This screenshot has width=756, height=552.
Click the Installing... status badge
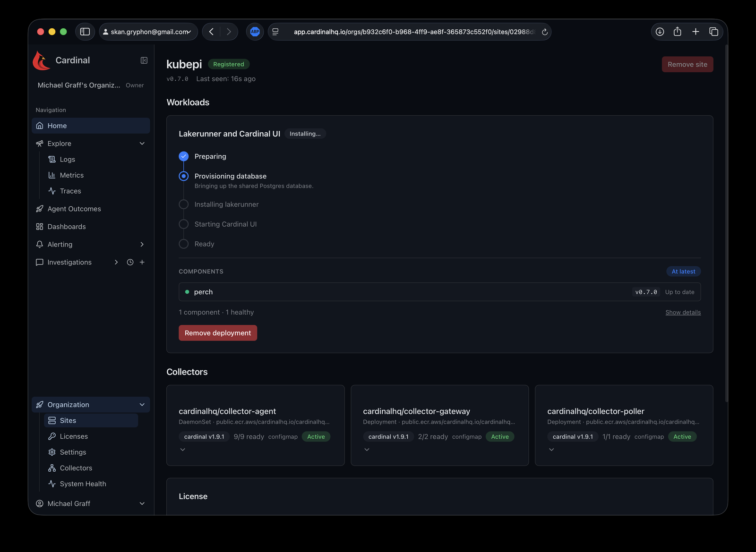pos(305,134)
